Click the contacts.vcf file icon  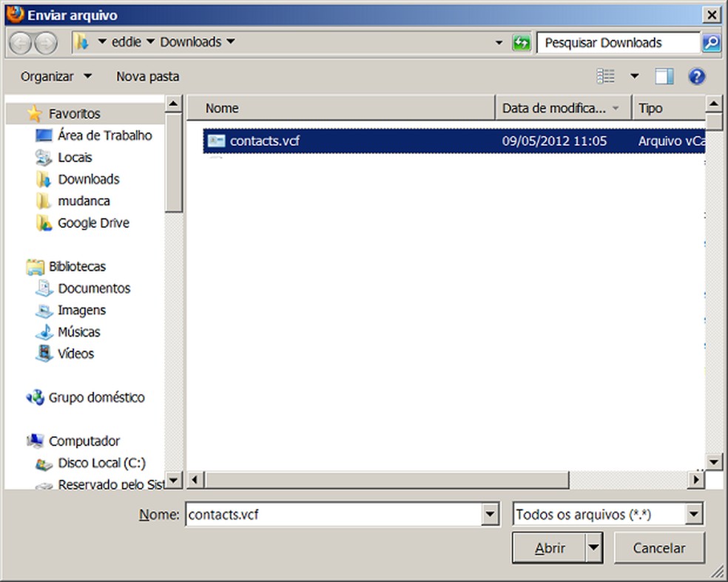coord(216,141)
